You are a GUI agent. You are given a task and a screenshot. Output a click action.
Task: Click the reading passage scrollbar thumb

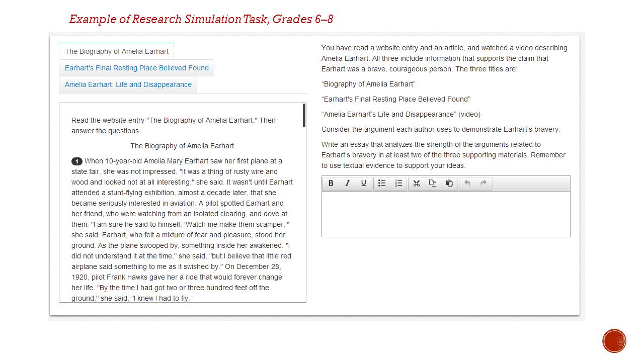pos(304,115)
